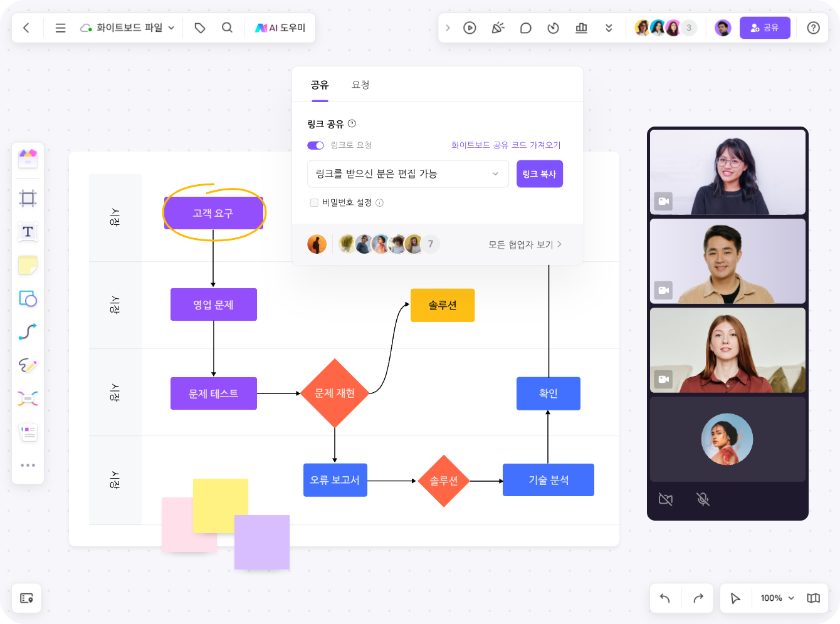Screen dimensions: 840x624
Task: Click the purple 공유 share button
Action: tap(765, 28)
